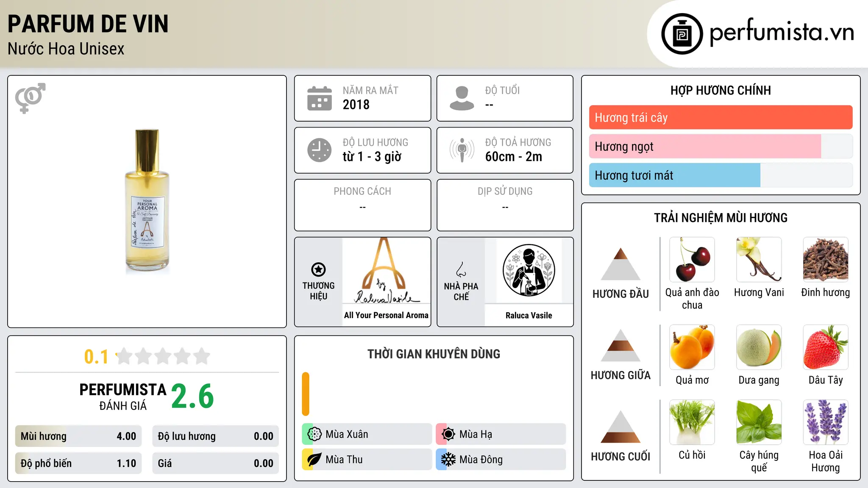The height and width of the screenshot is (488, 868).
Task: Click the orange user rating 0.1
Action: (x=96, y=357)
